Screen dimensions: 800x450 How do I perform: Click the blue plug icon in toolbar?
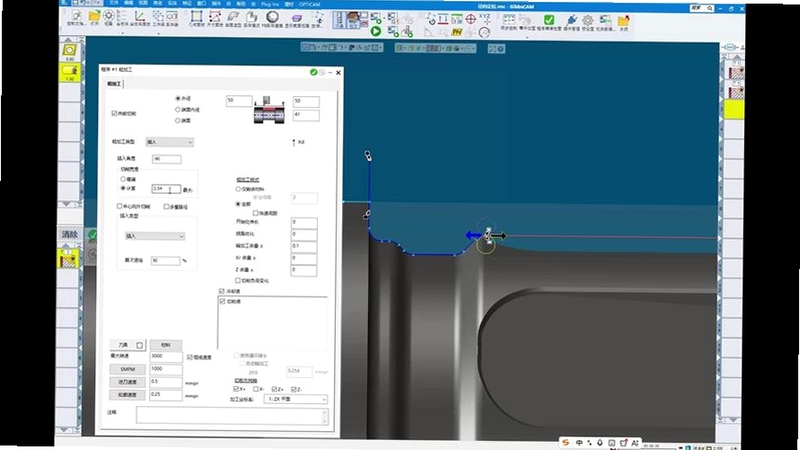pos(571,20)
